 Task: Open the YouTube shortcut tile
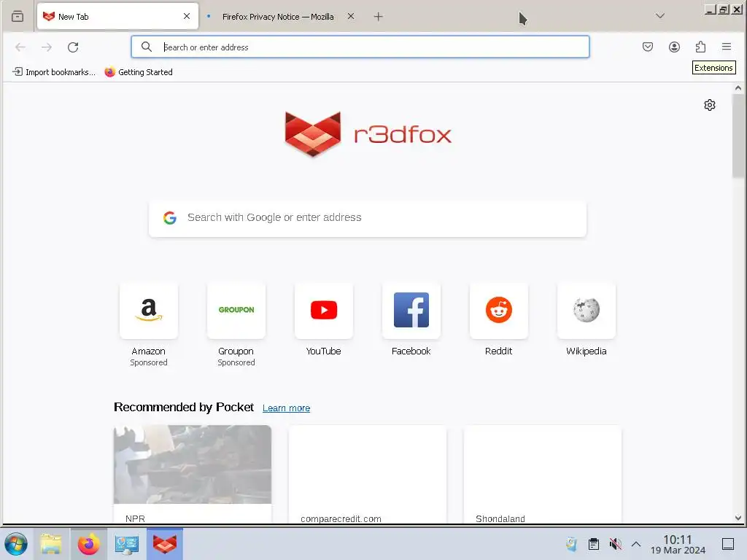click(x=324, y=311)
